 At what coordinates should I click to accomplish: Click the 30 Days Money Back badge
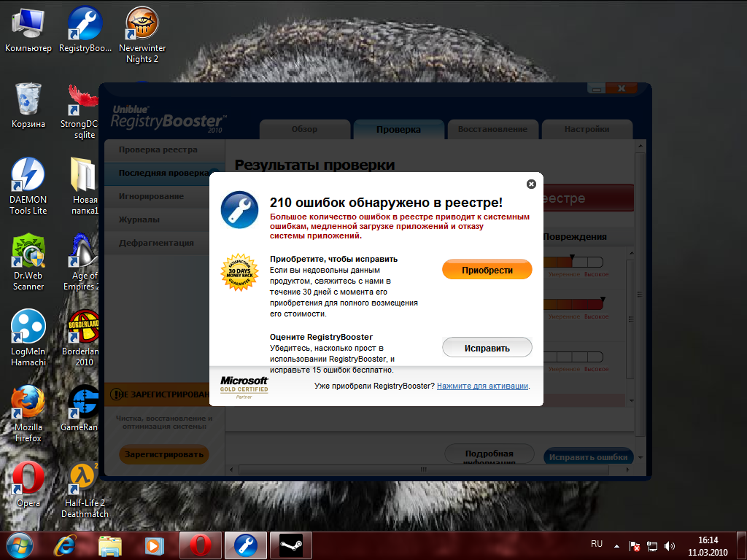(x=239, y=273)
